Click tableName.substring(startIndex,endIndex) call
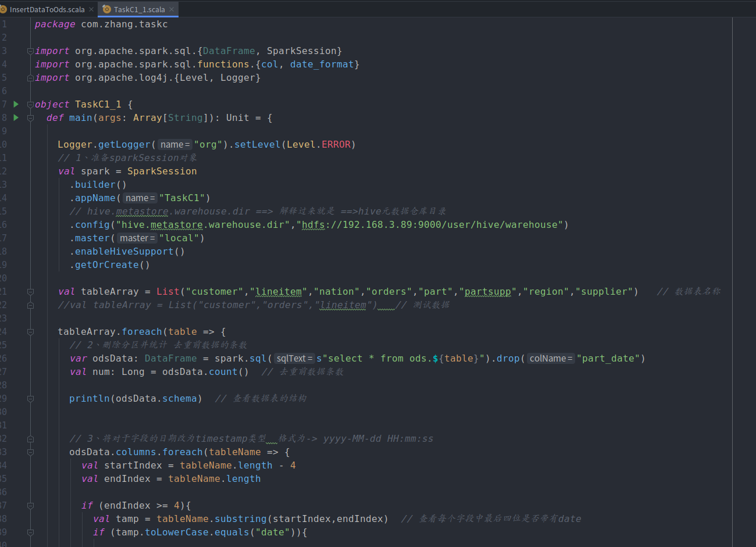The height and width of the screenshot is (547, 756). (272, 519)
